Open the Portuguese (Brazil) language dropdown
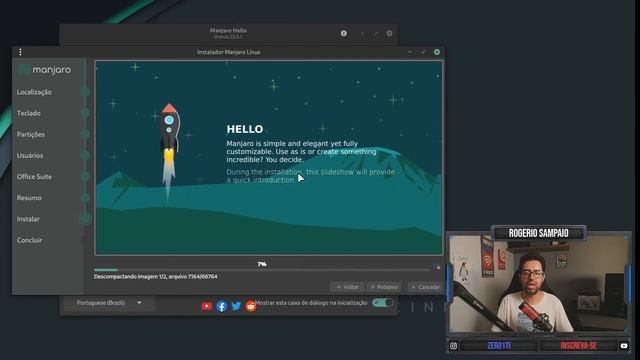This screenshot has width=640, height=360. click(x=109, y=303)
